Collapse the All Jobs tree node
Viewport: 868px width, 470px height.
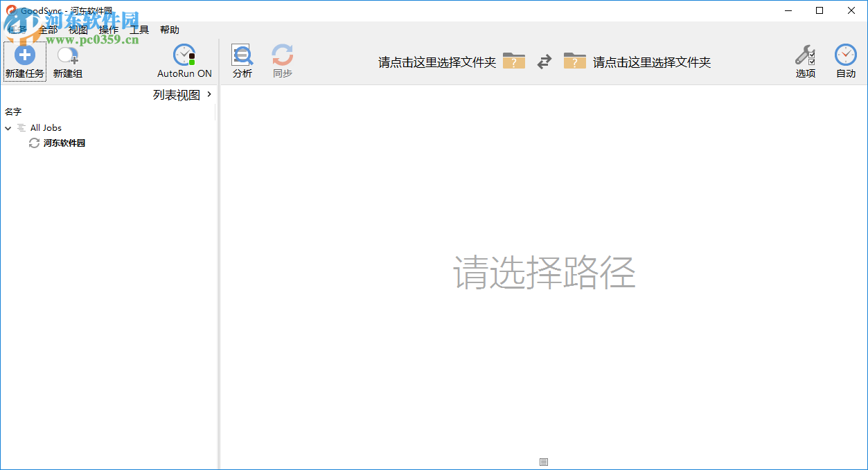(x=8, y=127)
